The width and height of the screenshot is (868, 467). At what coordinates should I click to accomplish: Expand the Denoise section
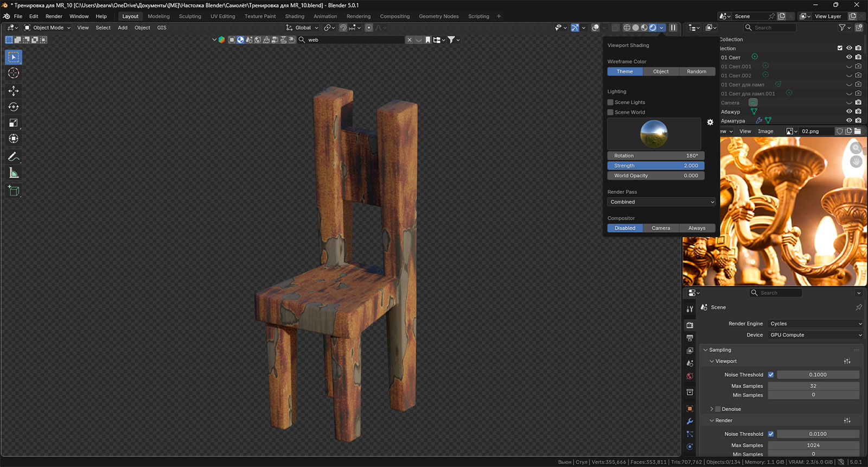point(712,409)
